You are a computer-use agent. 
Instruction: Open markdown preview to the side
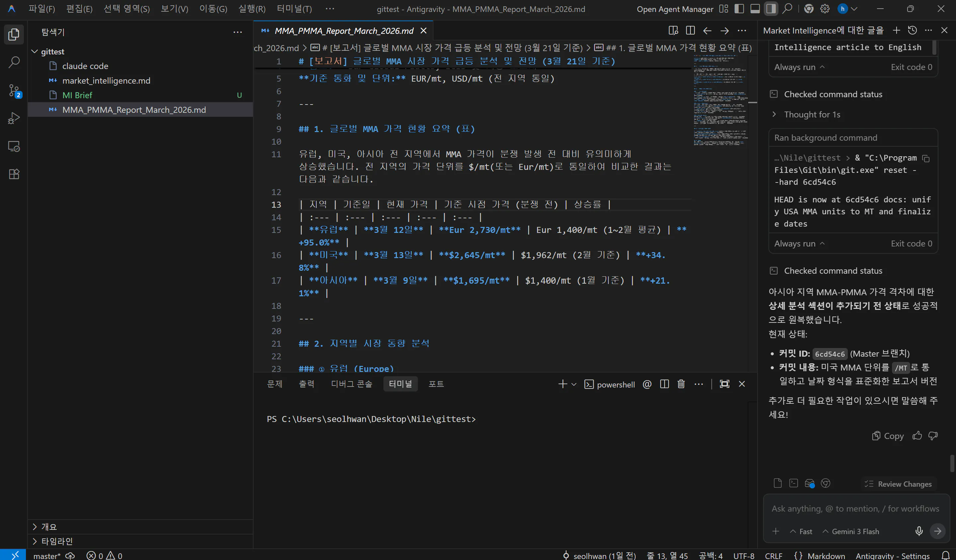pos(674,31)
